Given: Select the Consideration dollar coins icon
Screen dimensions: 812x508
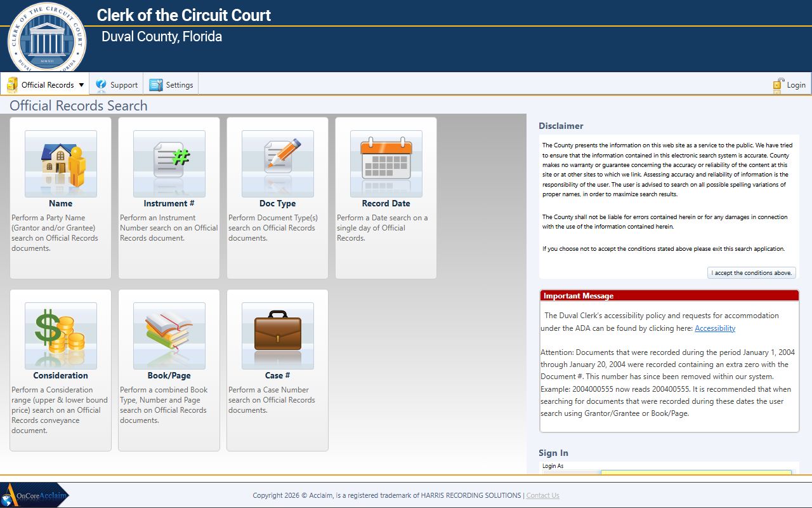Looking at the screenshot, I should tap(61, 336).
